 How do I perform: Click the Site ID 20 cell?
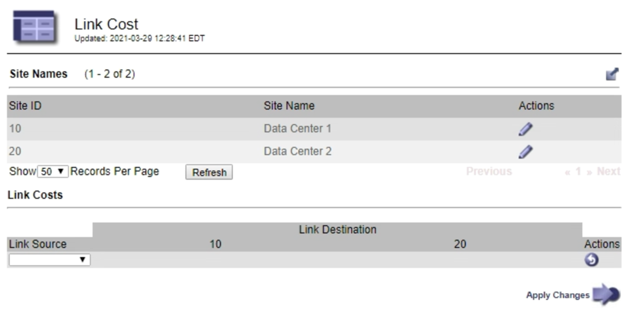pos(15,151)
